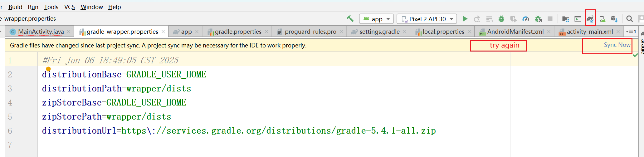This screenshot has height=157, width=644.
Task: Open the VCS menu
Action: coord(70,7)
